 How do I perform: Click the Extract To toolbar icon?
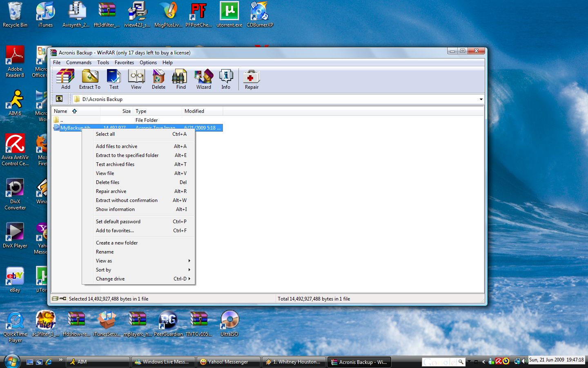pos(90,79)
